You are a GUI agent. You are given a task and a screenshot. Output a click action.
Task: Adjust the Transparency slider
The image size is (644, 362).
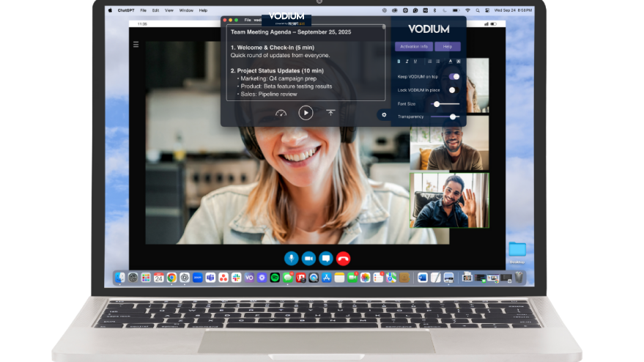coord(445,117)
